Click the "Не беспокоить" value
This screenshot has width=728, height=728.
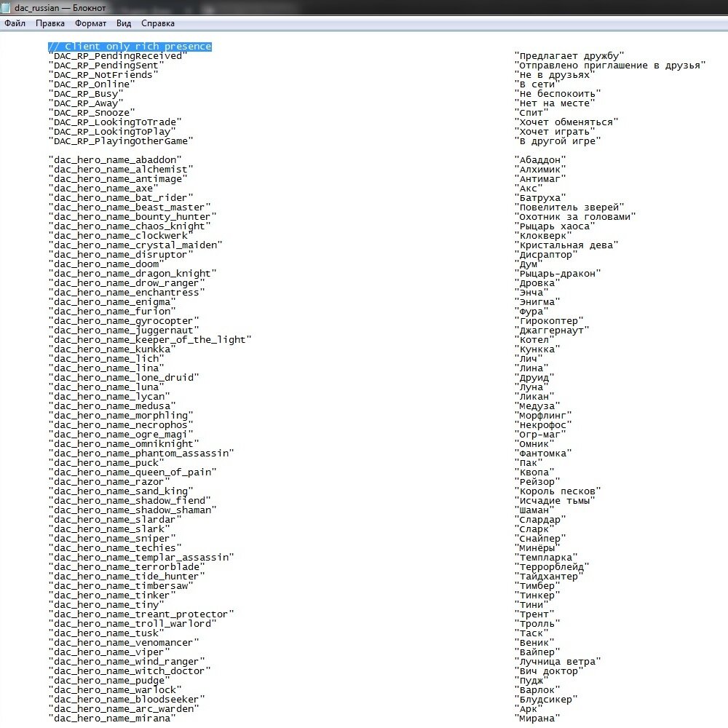(x=558, y=94)
